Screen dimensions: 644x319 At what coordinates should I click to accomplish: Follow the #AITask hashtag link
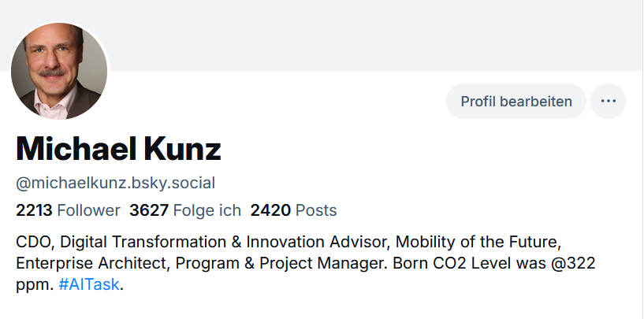tap(90, 285)
